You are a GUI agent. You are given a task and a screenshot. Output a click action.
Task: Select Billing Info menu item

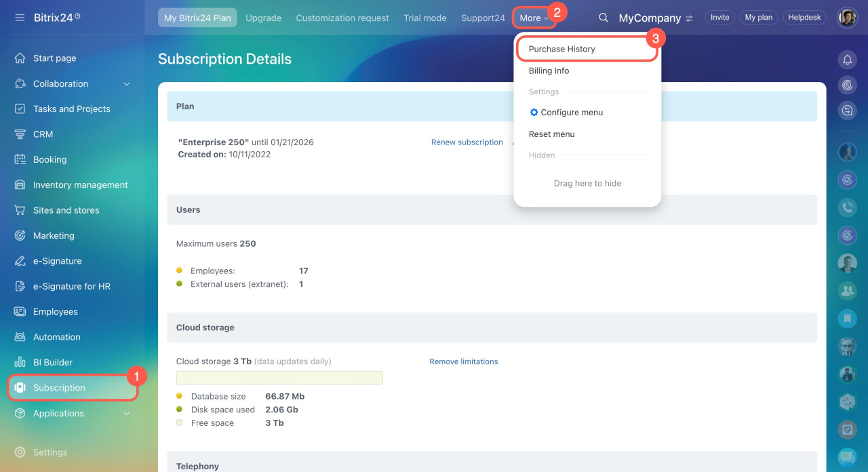coord(549,71)
